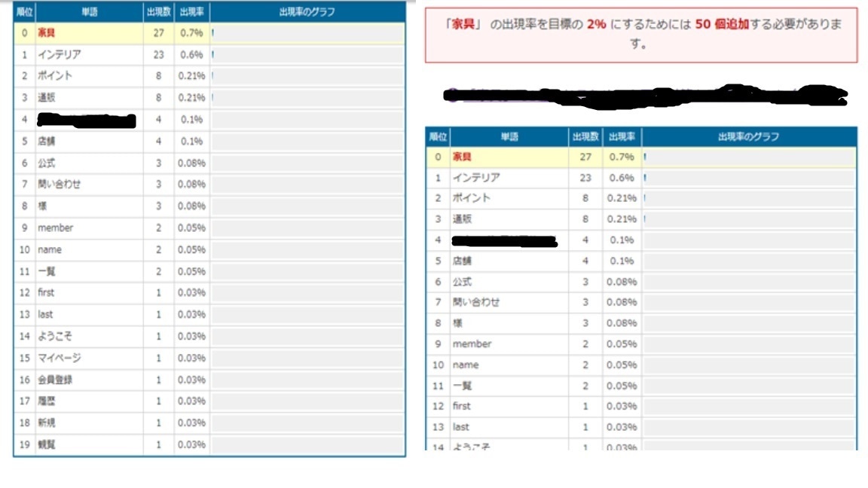Image resolution: width=868 pixels, height=488 pixels.
Task: Select the word 閲覧 in rank 19 row
Action: point(46,444)
